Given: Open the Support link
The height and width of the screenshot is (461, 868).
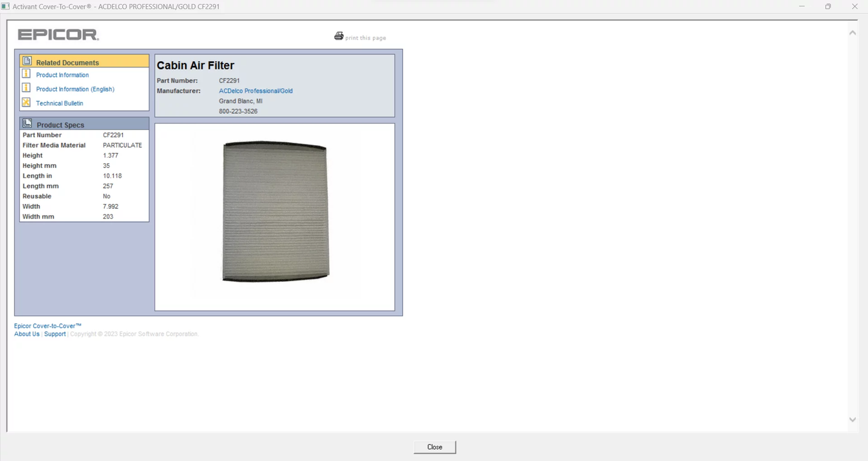Looking at the screenshot, I should point(54,334).
